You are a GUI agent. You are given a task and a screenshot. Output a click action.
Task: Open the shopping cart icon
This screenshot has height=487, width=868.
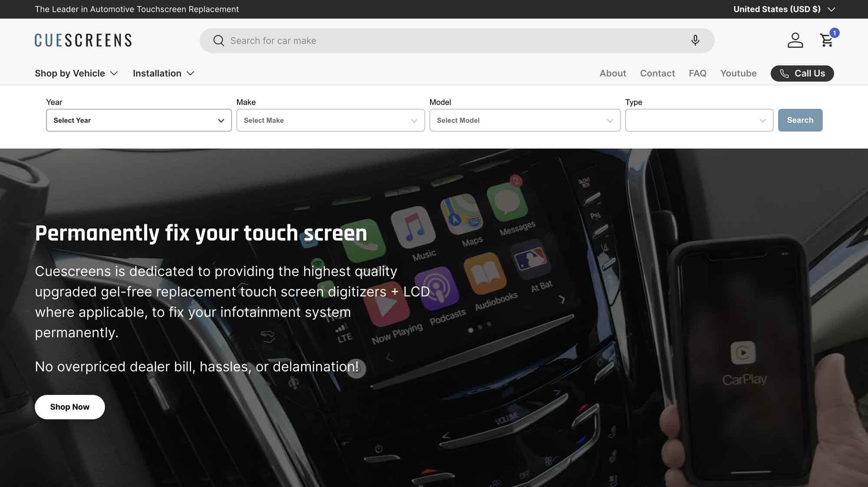[x=827, y=40]
